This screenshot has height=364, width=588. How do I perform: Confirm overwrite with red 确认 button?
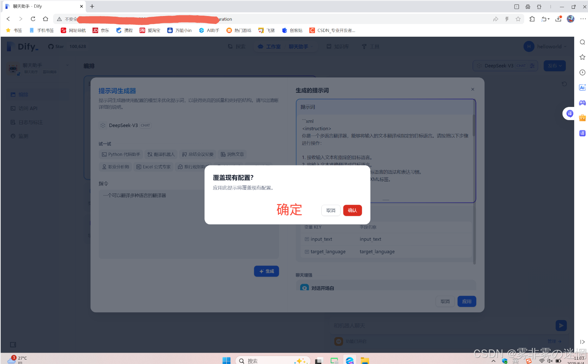(x=352, y=210)
